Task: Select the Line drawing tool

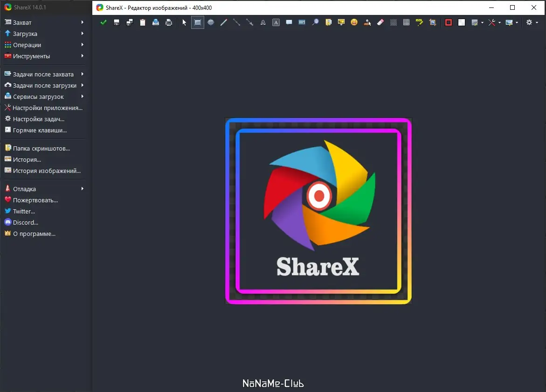Action: coord(237,22)
